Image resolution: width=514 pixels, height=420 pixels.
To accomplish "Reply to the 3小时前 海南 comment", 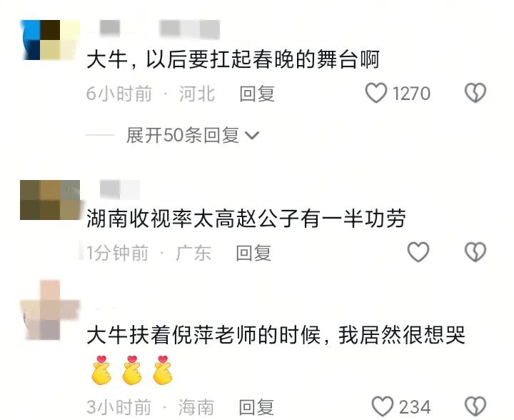I will pos(256,407).
